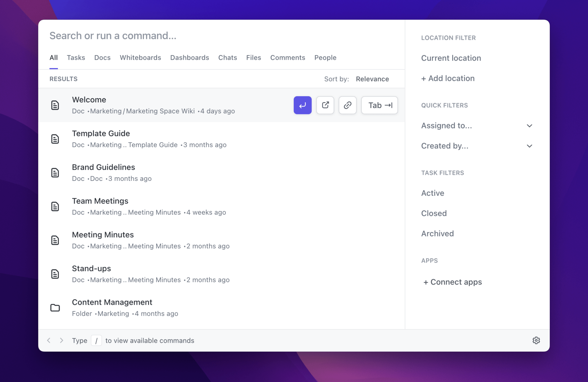The image size is (588, 382).
Task: Toggle the Active task filter
Action: (x=432, y=193)
